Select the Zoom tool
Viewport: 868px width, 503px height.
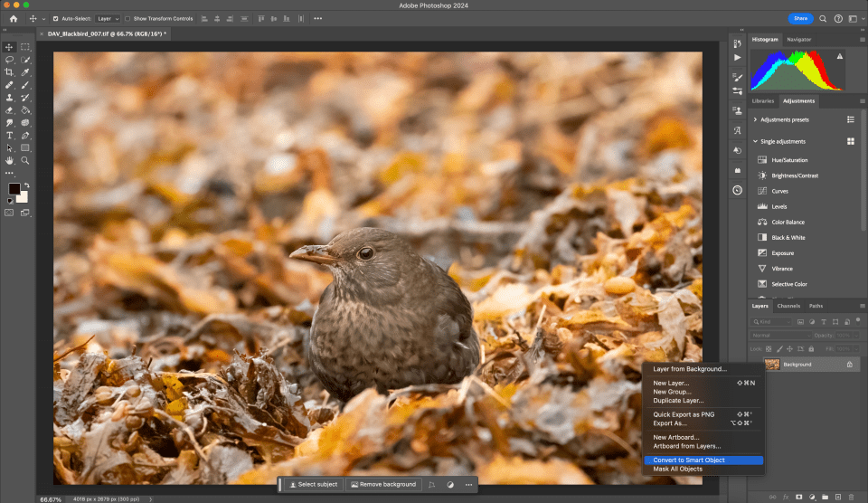(25, 161)
